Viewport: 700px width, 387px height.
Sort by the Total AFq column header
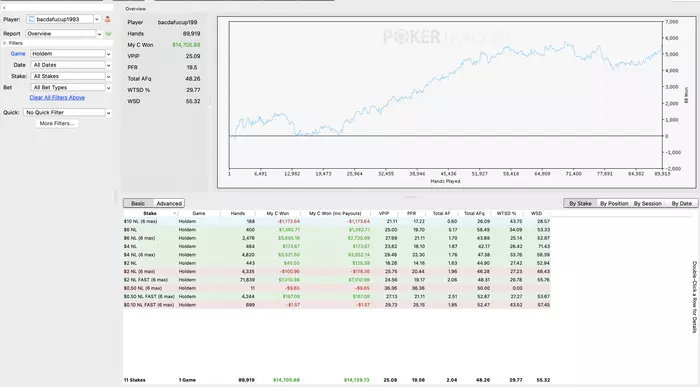pyautogui.click(x=474, y=214)
